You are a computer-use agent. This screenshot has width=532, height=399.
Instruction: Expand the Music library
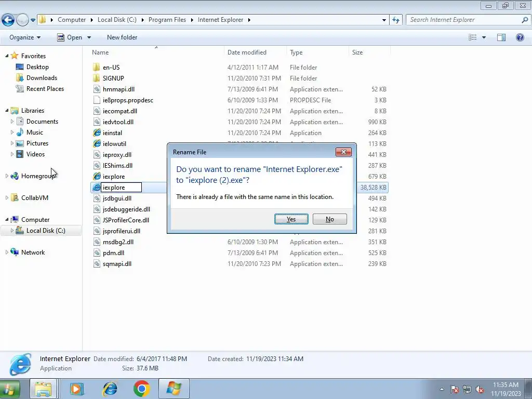click(12, 132)
